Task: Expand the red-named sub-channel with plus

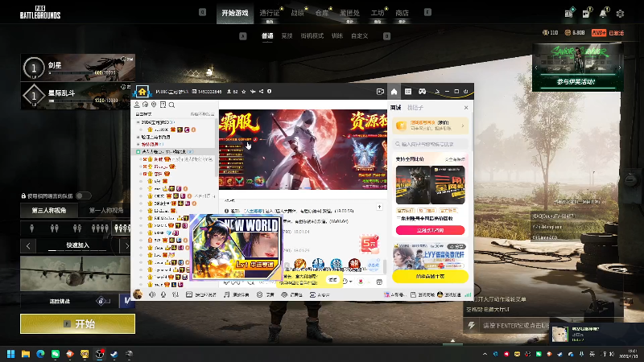Action: coord(138,145)
